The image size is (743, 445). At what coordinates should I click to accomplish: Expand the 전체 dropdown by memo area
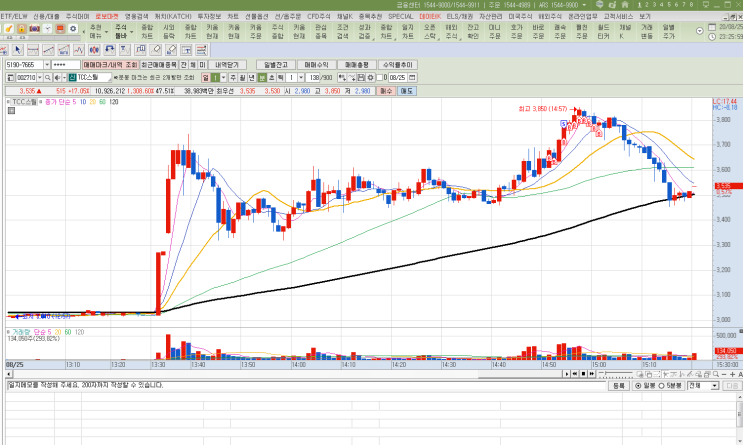click(715, 386)
